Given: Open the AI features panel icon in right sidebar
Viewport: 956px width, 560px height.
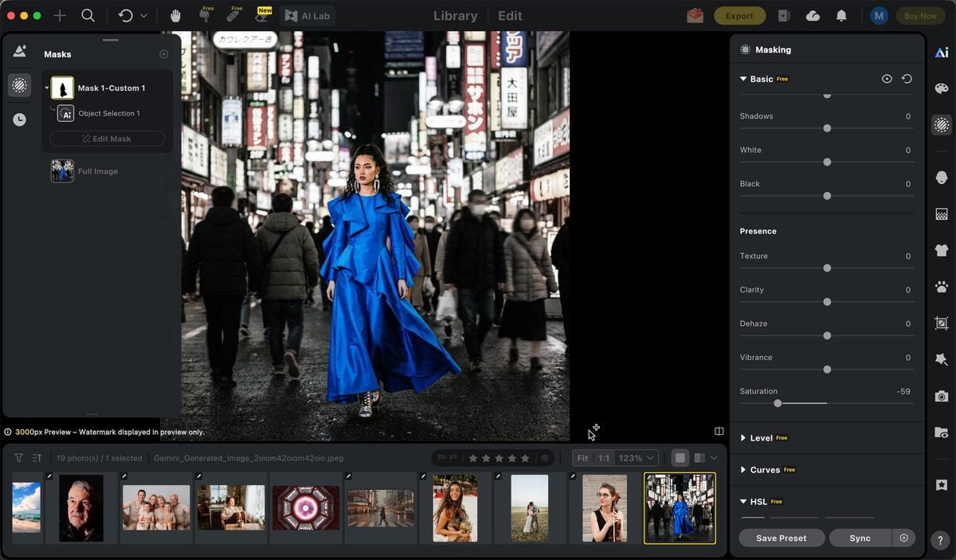Looking at the screenshot, I should tap(942, 52).
